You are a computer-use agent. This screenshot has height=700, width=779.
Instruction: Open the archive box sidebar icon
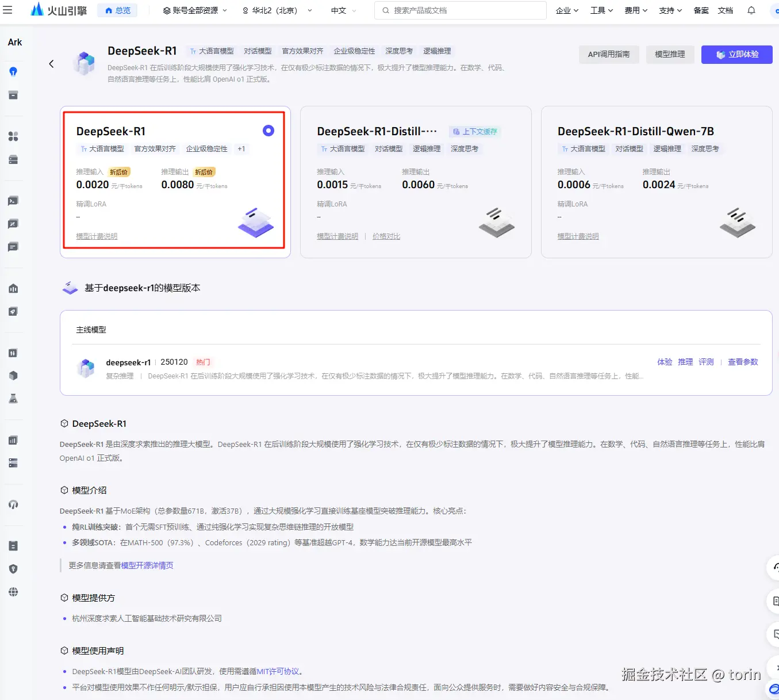[13, 95]
